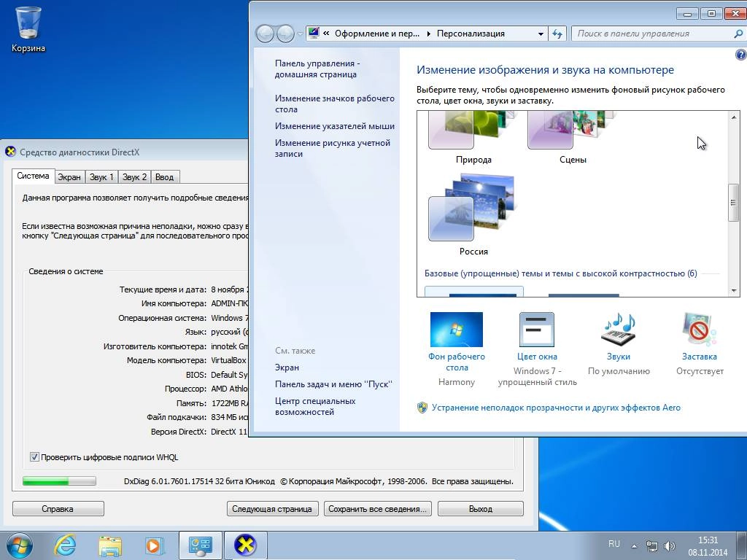Click Следующая страница button

(x=272, y=508)
